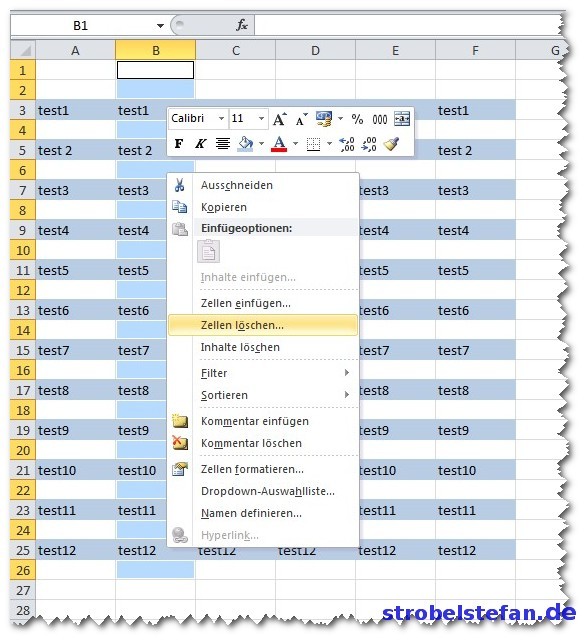Click the scissors icon for Ausschneiden

point(179,185)
